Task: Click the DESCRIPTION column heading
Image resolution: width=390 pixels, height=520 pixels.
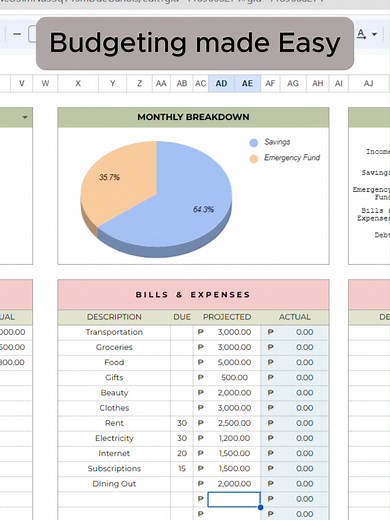Action: point(114,317)
